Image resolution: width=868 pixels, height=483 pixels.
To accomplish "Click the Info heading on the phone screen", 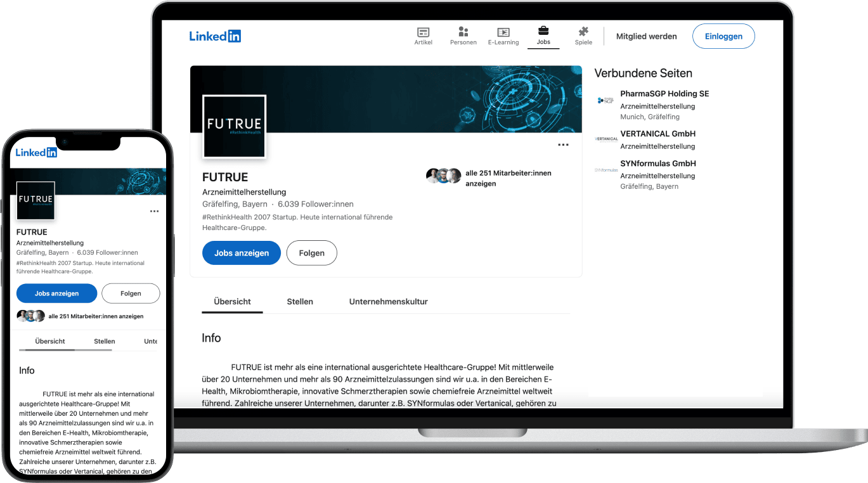I will point(27,371).
